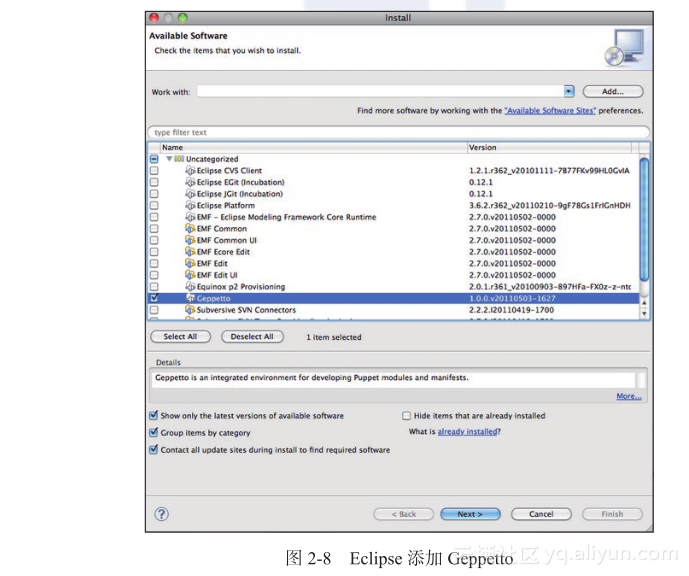
Task: Click the type filter text field
Action: [399, 132]
